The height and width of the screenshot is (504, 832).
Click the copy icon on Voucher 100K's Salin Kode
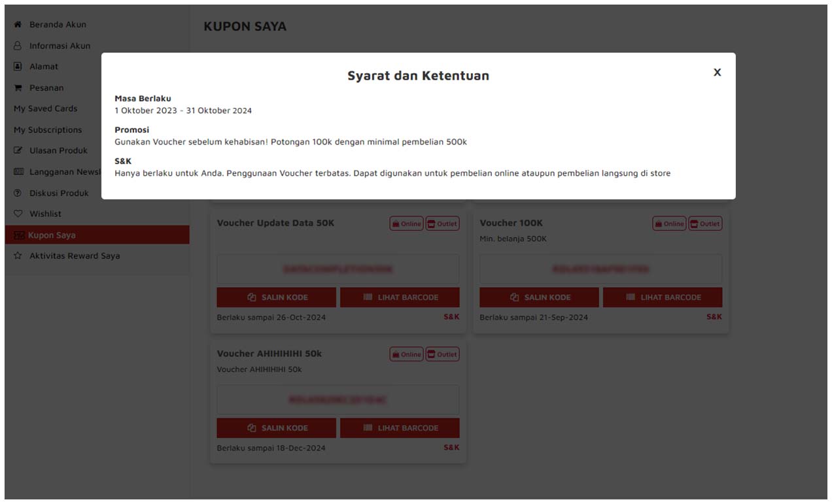coord(514,297)
